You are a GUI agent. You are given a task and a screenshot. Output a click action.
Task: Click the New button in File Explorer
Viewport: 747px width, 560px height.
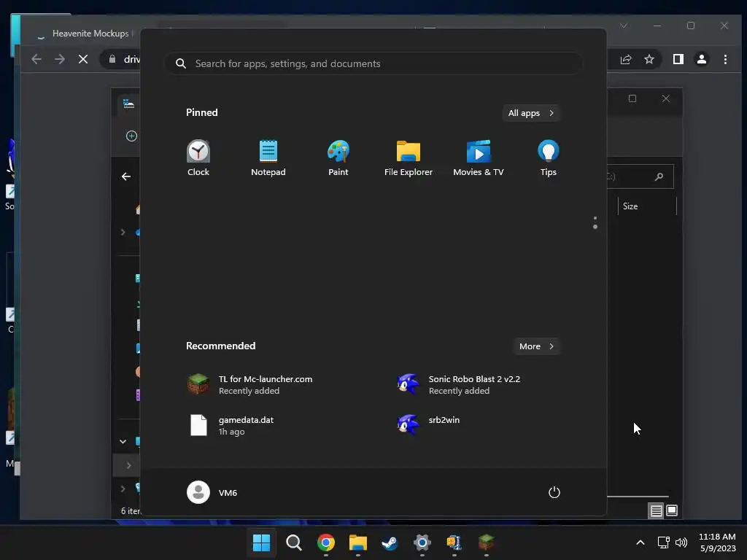coord(131,136)
